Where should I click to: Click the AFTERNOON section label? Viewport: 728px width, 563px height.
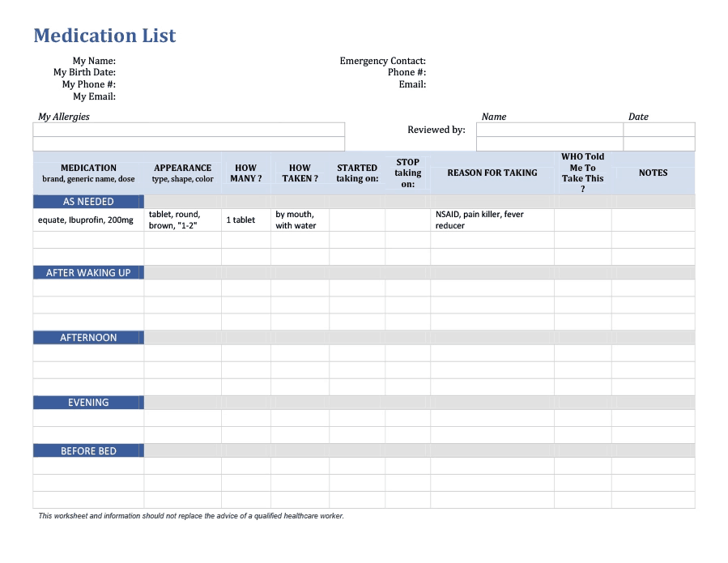[x=88, y=338]
